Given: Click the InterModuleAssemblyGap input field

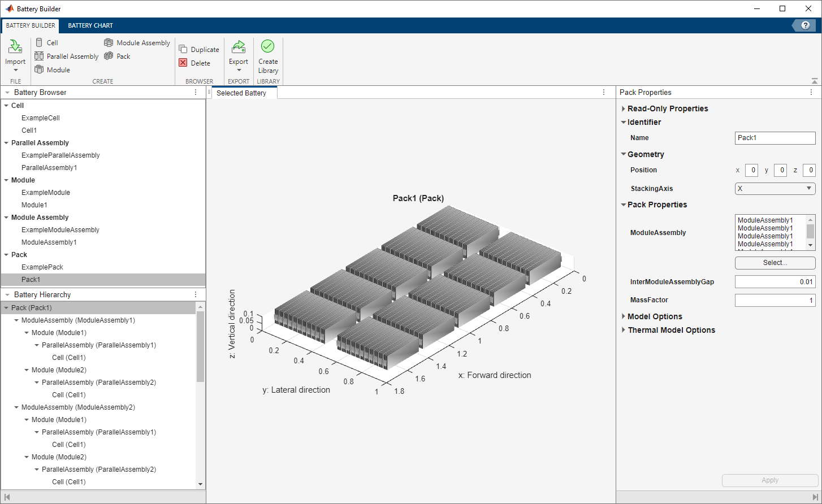Looking at the screenshot, I should [775, 282].
